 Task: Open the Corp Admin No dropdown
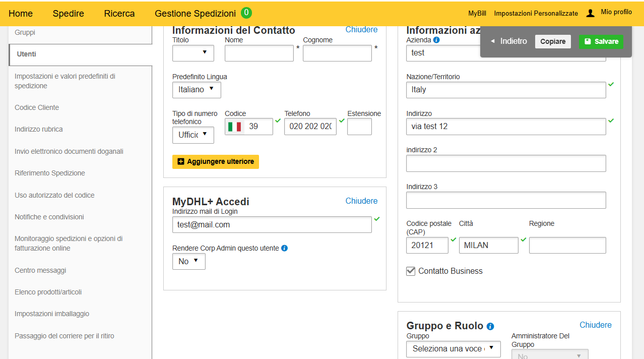click(x=188, y=261)
